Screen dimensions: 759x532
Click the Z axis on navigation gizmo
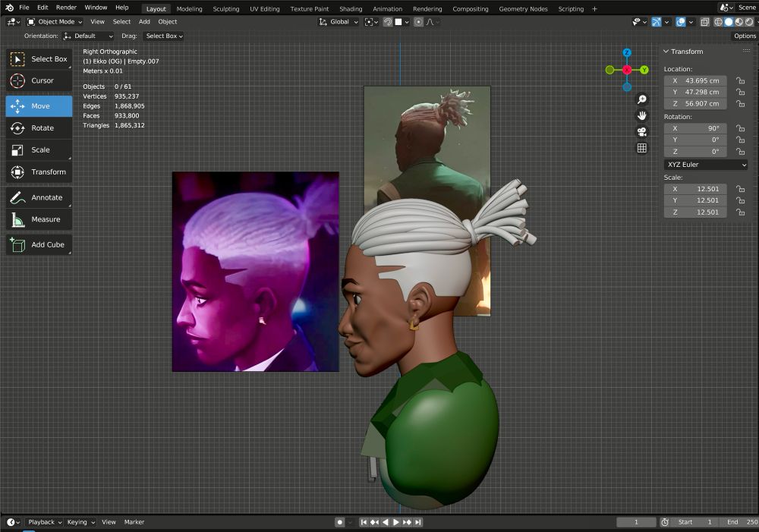pos(627,52)
